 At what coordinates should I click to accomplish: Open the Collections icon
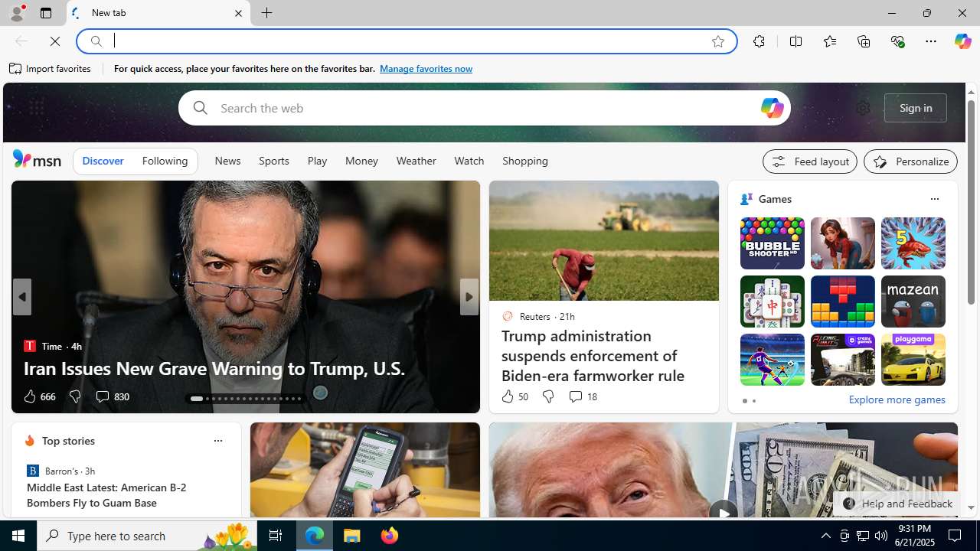pos(864,41)
